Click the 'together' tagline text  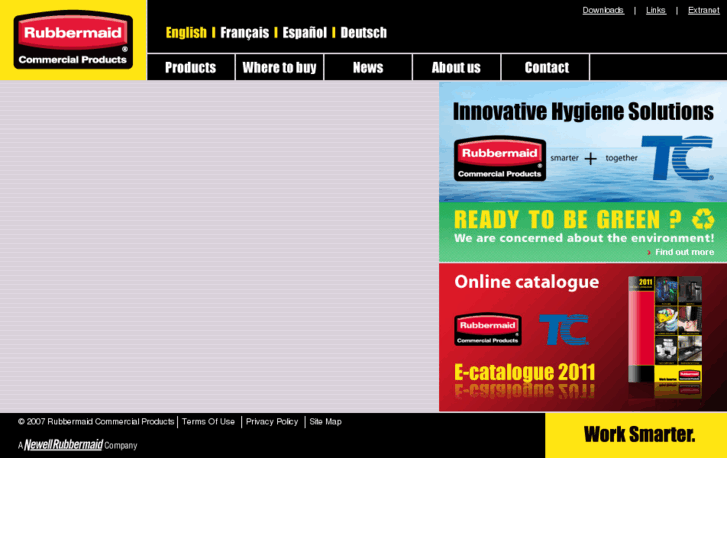click(621, 158)
